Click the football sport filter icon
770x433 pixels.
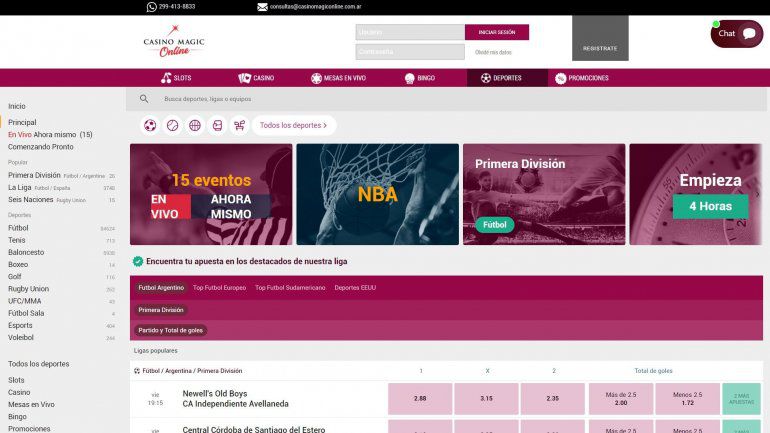pyautogui.click(x=150, y=125)
